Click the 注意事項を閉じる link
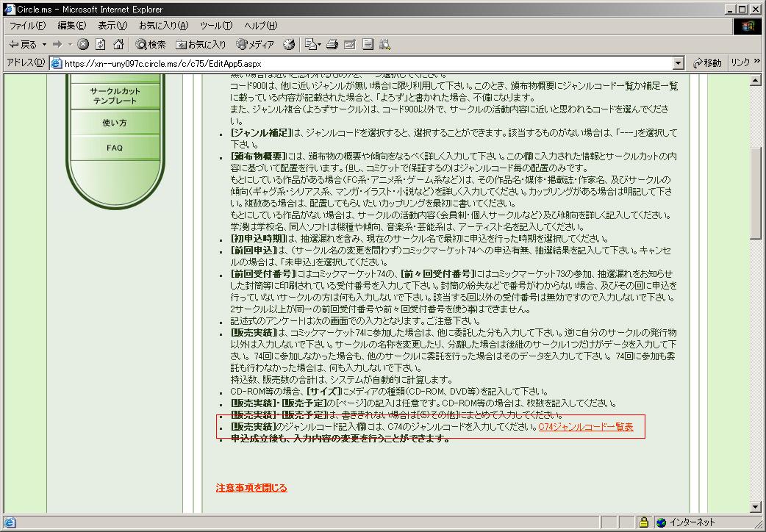Viewport: 766px width, 532px height. coord(251,488)
